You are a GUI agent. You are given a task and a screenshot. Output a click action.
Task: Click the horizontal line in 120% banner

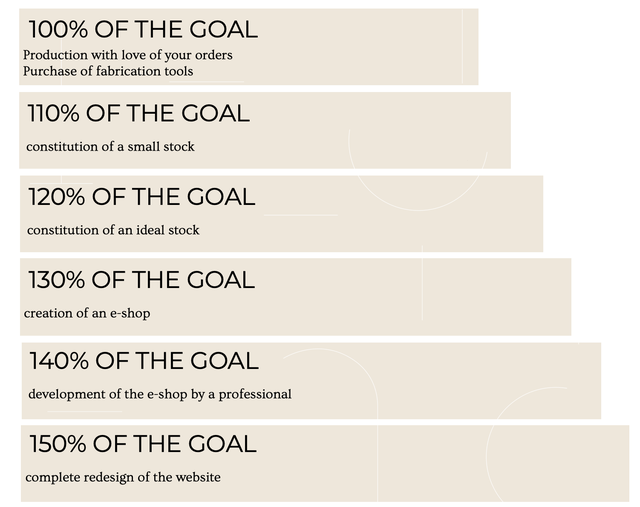(301, 215)
